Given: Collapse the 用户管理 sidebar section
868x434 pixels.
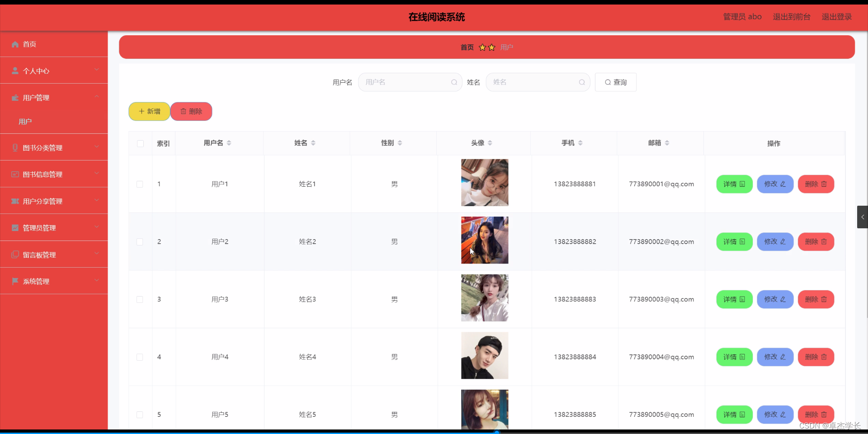Looking at the screenshot, I should coord(96,96).
